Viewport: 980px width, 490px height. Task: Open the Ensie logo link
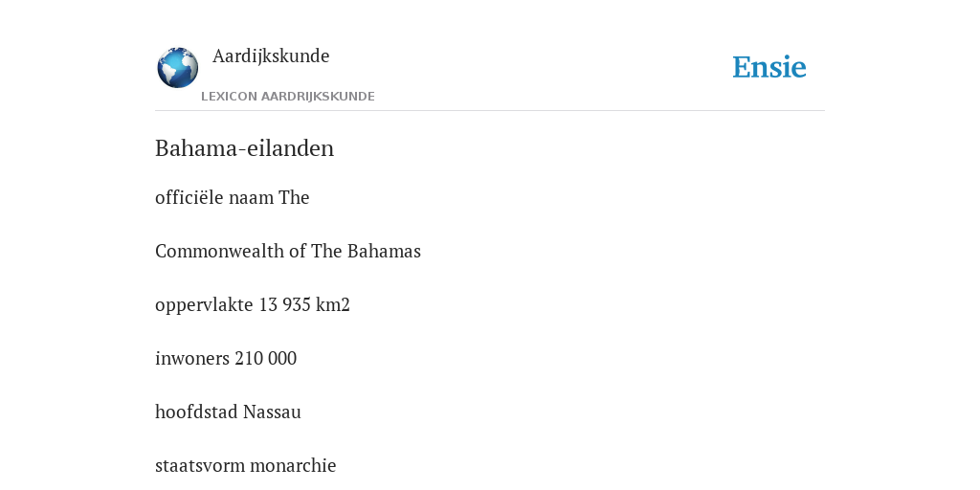click(x=769, y=67)
